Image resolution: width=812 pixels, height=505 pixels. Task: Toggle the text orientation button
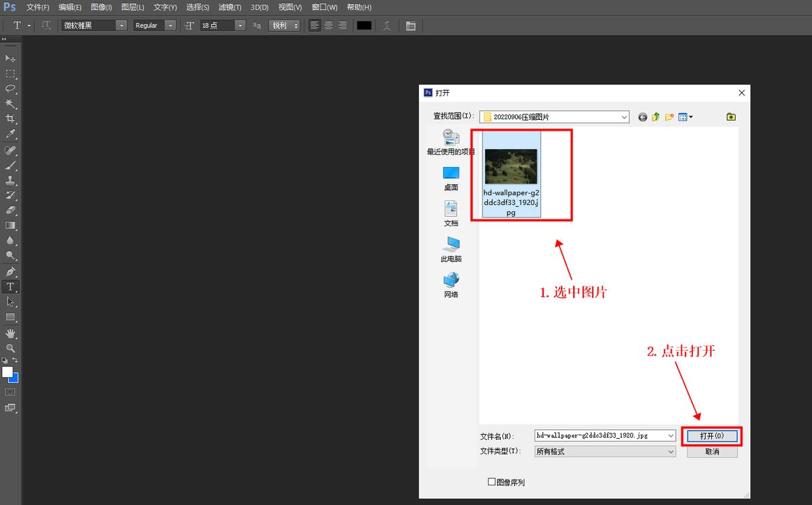46,25
